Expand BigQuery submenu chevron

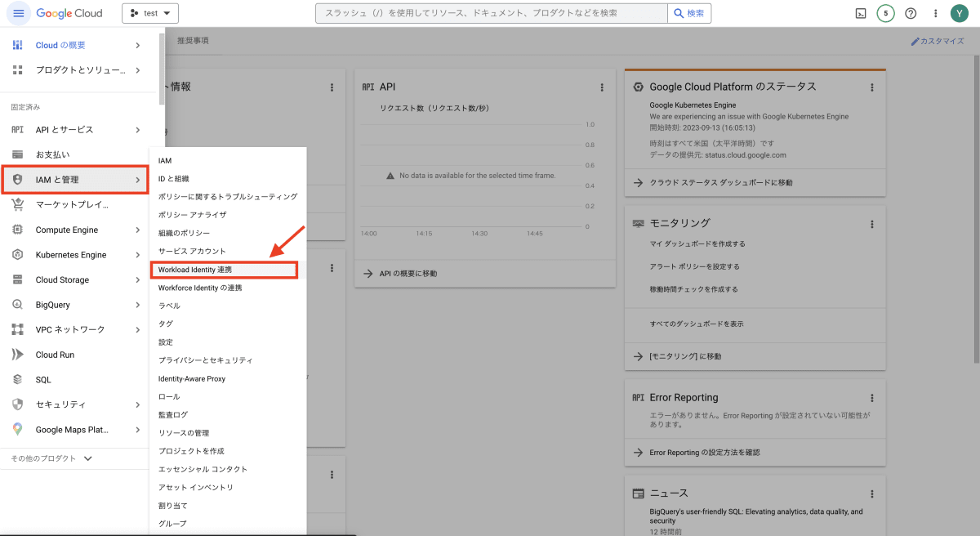(x=138, y=305)
